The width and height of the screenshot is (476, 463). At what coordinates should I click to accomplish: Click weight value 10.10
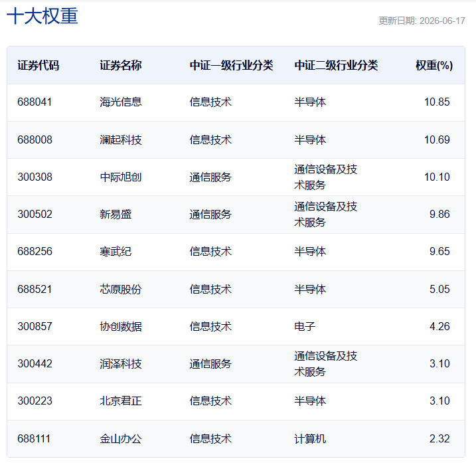click(x=437, y=177)
